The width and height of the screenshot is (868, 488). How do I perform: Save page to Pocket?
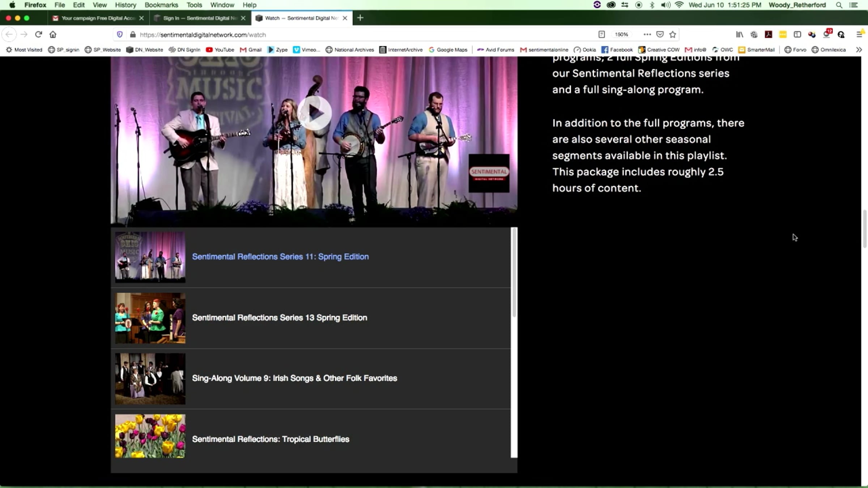point(660,34)
